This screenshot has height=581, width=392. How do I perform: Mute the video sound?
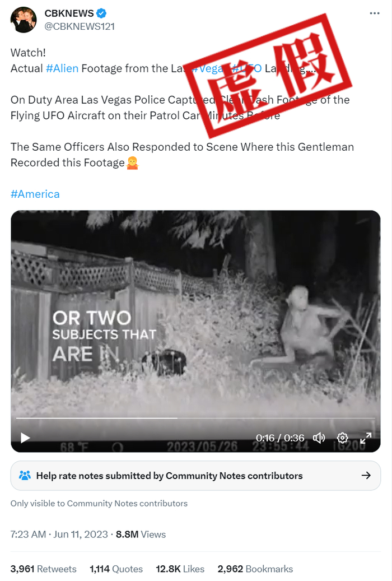point(319,438)
